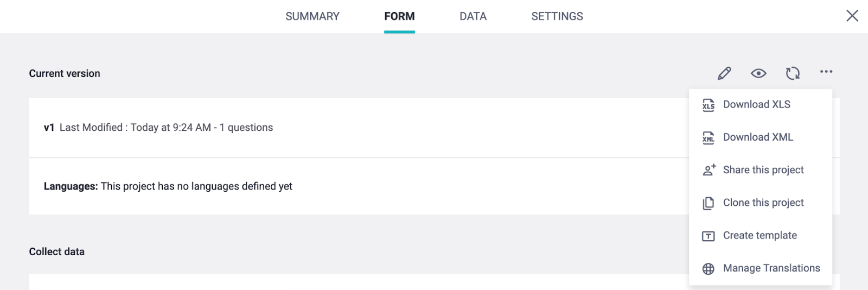Switch to the SUMMARY tab
The height and width of the screenshot is (290, 868).
pos(312,16)
